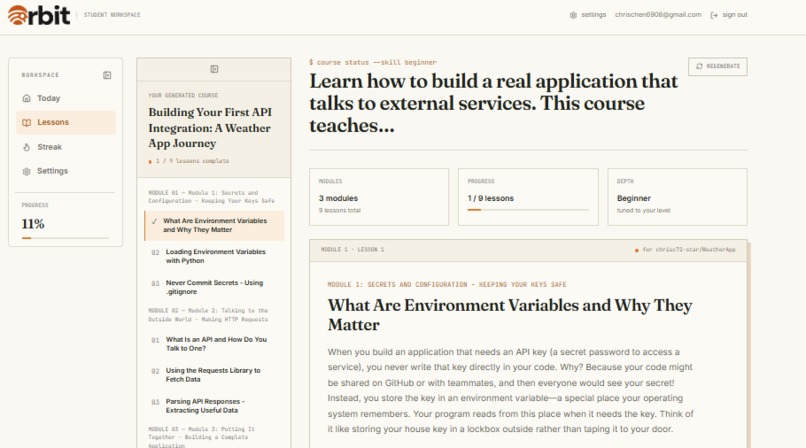Click the YOUR GENERATED COURSE label
Viewport: 806px width, 448px height.
[183, 96]
